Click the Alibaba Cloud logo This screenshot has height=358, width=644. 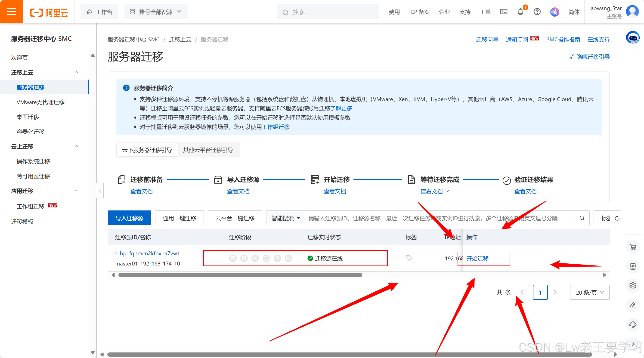point(49,12)
